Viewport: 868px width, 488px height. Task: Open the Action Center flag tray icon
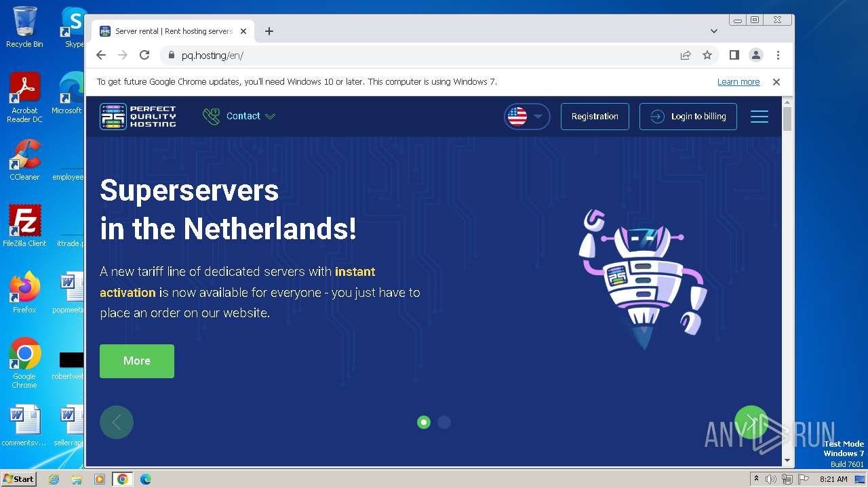tap(804, 479)
